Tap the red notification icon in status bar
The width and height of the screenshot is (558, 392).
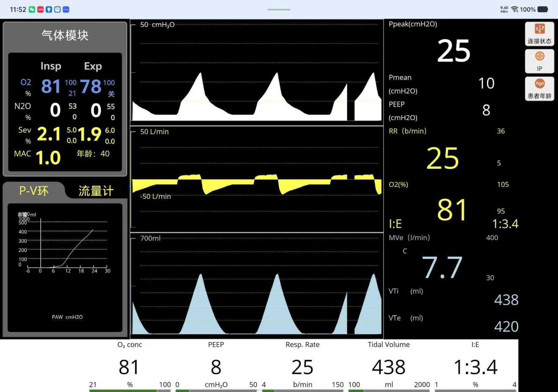[x=41, y=9]
